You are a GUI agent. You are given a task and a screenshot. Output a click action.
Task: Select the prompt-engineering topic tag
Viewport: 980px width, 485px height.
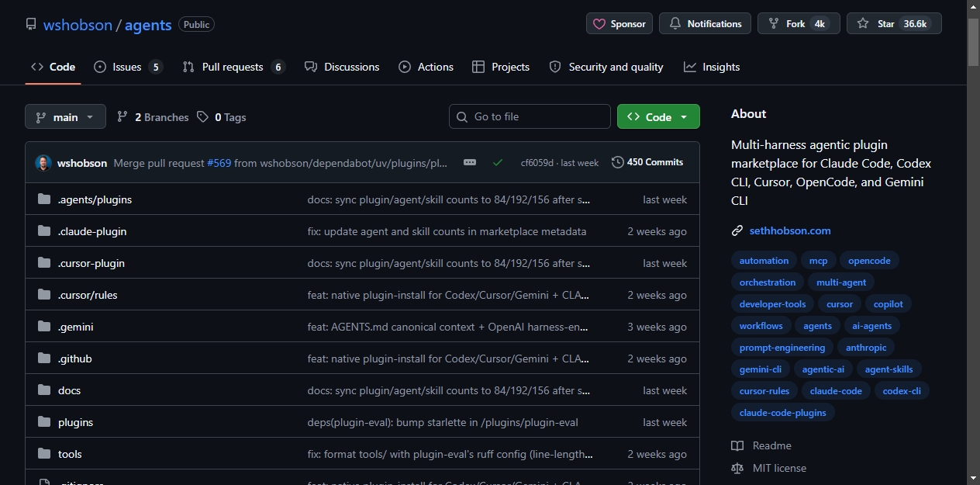click(x=782, y=348)
